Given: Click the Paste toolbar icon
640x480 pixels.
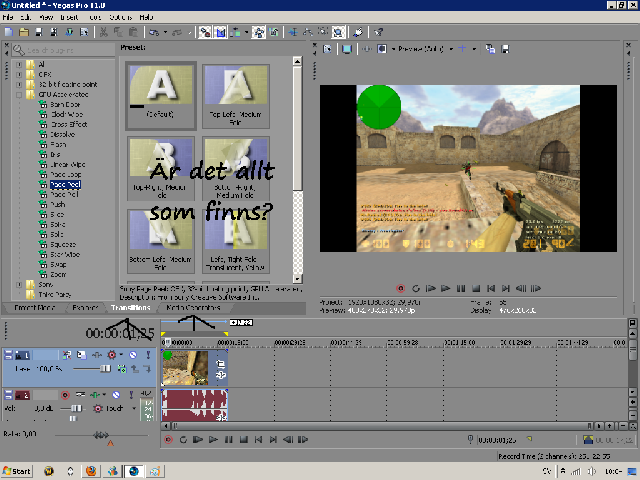Looking at the screenshot, I should 133,32.
